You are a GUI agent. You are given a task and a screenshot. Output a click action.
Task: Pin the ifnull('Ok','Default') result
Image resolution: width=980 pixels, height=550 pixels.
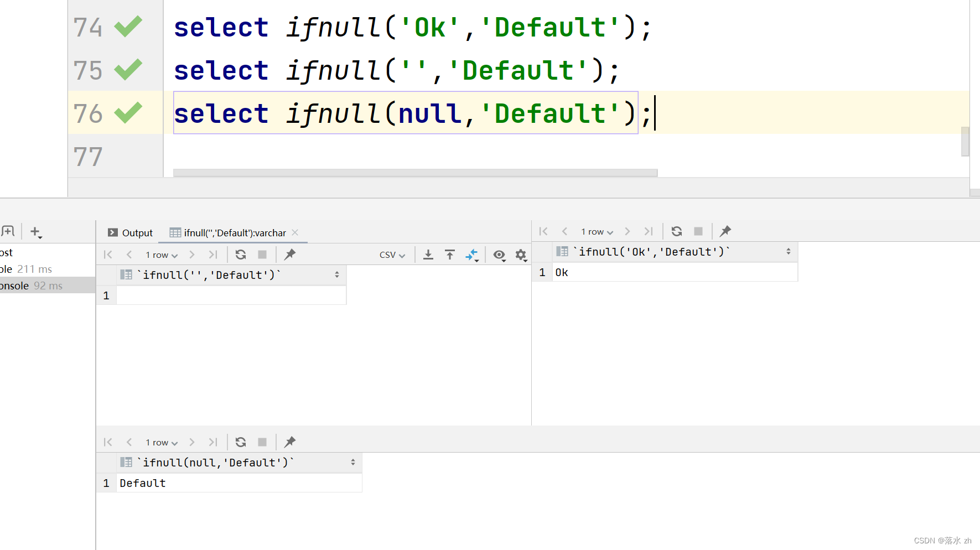(725, 231)
